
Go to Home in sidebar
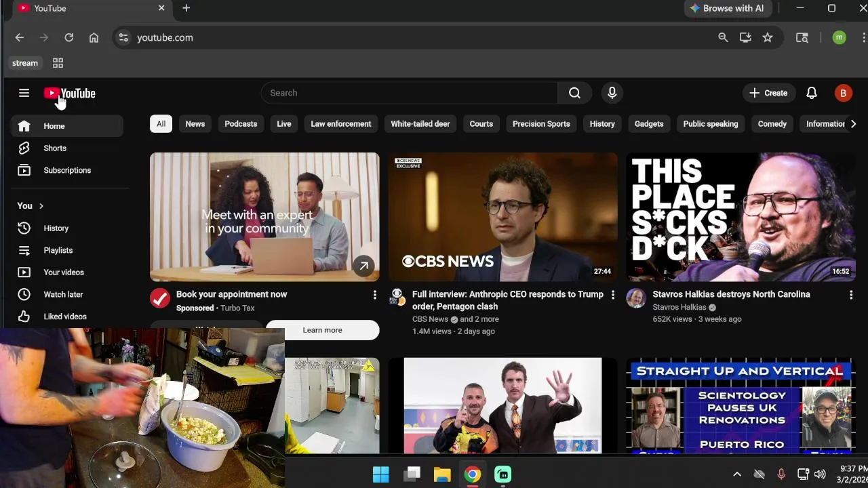tap(66, 126)
